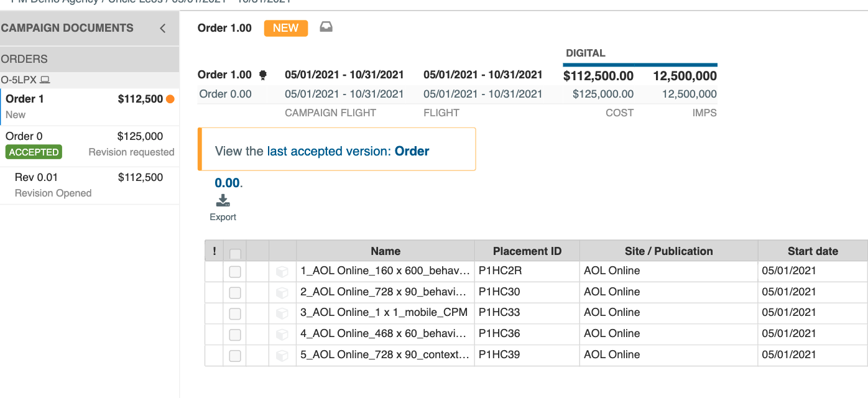
Task: Collapse the Campaign Documents sidebar
Action: tap(162, 28)
